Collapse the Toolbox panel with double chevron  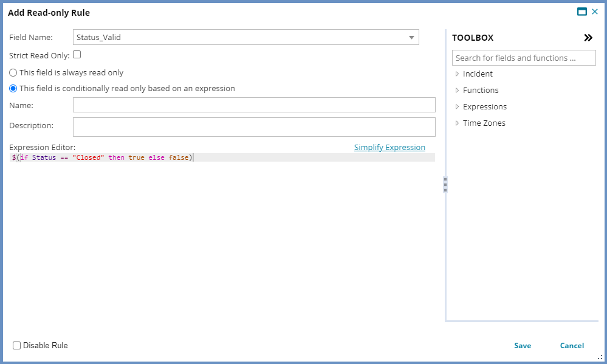588,38
